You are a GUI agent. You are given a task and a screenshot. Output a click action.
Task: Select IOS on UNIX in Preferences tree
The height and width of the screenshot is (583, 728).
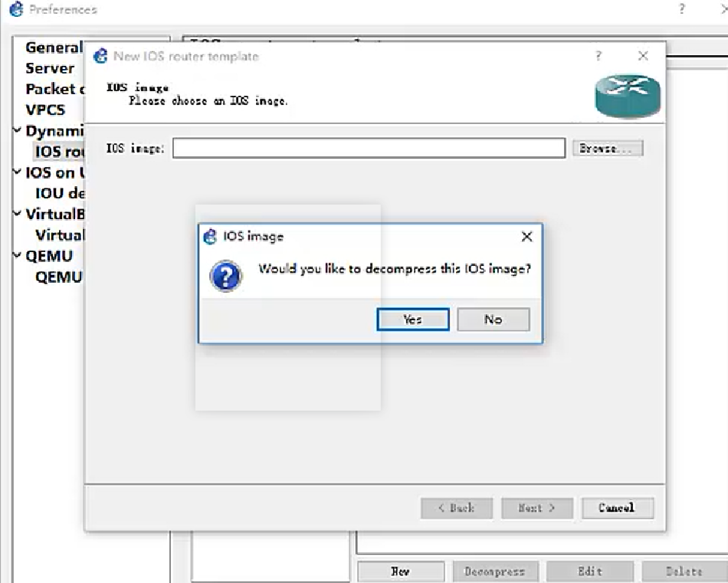[x=54, y=172]
